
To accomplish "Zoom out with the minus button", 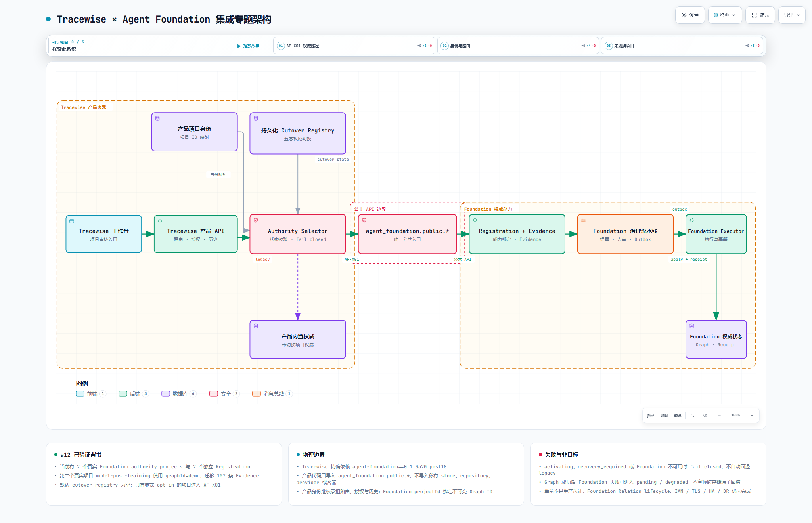I will [719, 416].
